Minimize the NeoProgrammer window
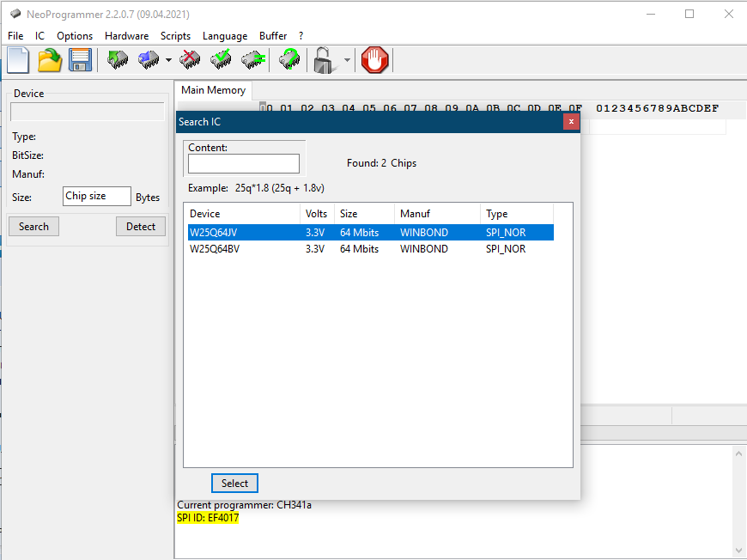747x560 pixels. click(x=651, y=14)
